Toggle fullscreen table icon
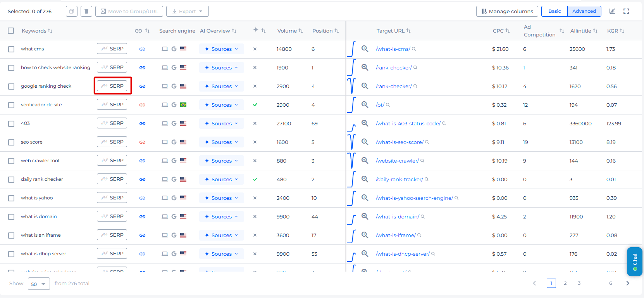Screen dimensions: 644x298 pyautogui.click(x=626, y=11)
